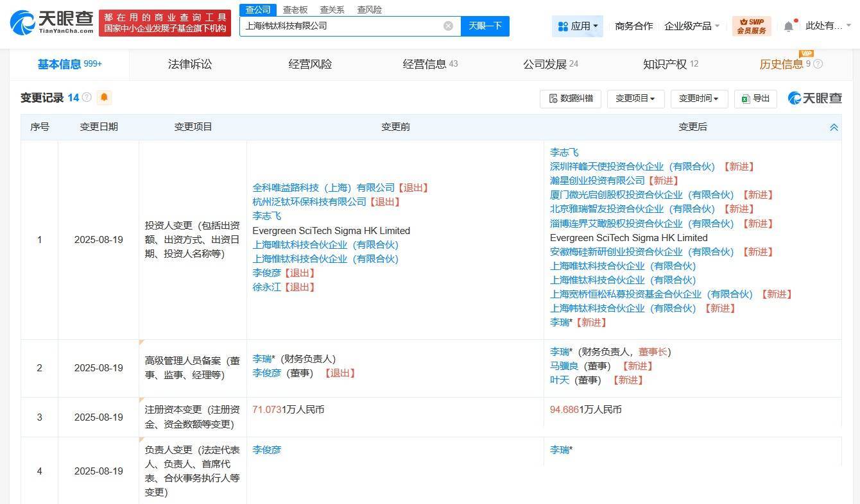Click the TianYanCha logo icon
This screenshot has width=860, height=504.
pyautogui.click(x=23, y=22)
